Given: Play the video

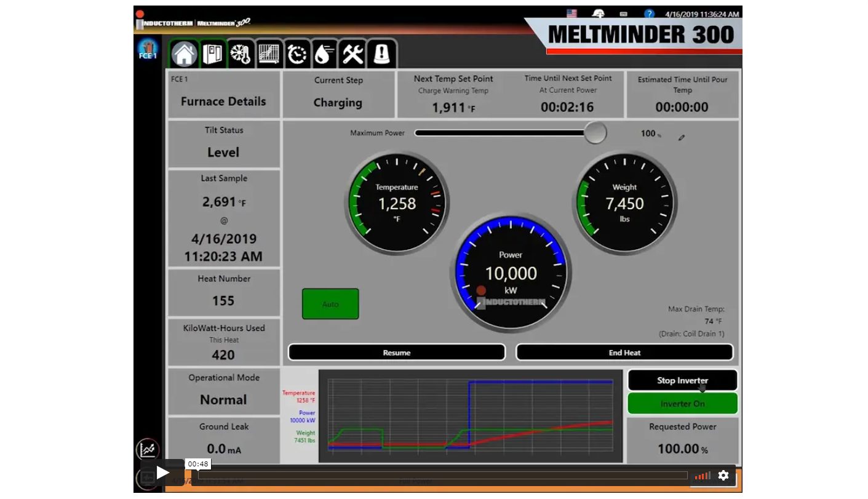Looking at the screenshot, I should tap(162, 473).
